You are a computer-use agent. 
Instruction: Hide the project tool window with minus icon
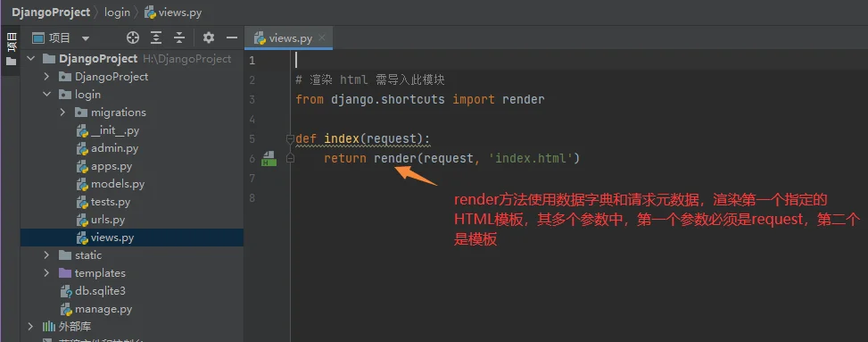click(x=232, y=38)
